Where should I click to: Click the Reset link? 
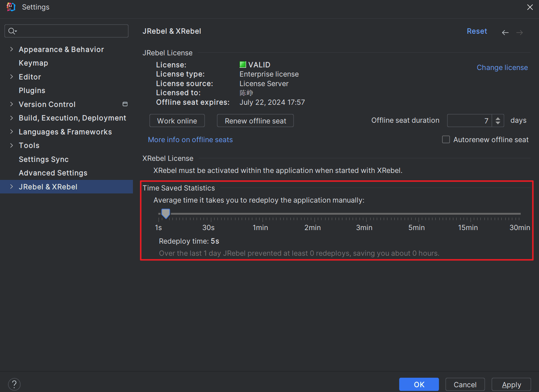(477, 31)
